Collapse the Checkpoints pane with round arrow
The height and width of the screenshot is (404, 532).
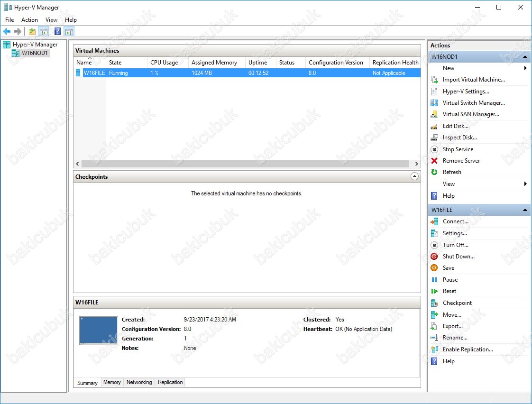tap(414, 176)
